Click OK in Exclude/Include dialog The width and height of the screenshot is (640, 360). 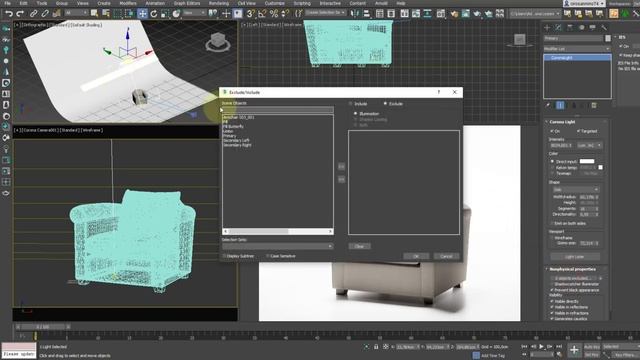coord(416,256)
